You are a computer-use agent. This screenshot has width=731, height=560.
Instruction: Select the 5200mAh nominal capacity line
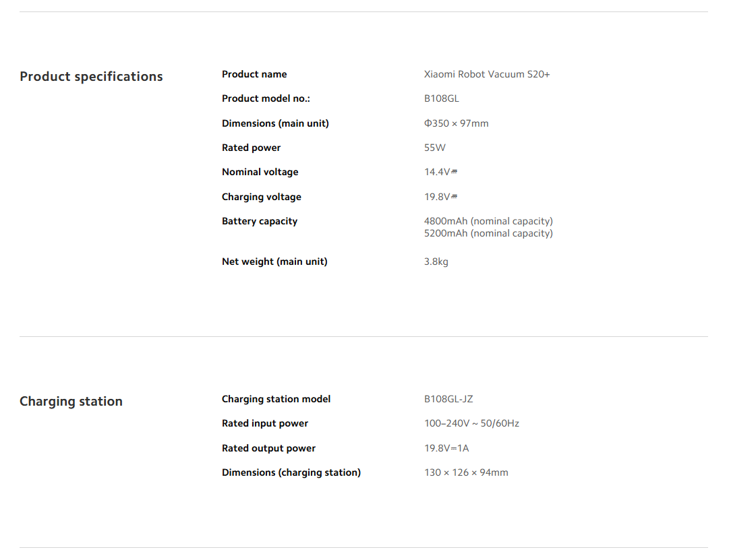point(488,233)
